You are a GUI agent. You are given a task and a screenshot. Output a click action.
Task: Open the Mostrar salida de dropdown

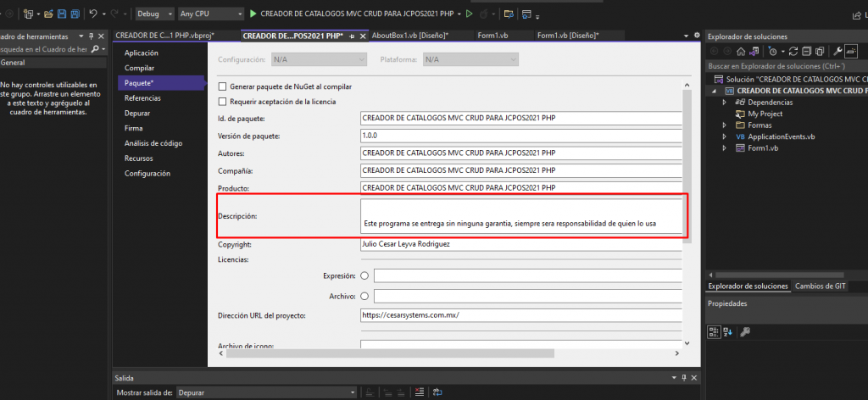(264, 392)
